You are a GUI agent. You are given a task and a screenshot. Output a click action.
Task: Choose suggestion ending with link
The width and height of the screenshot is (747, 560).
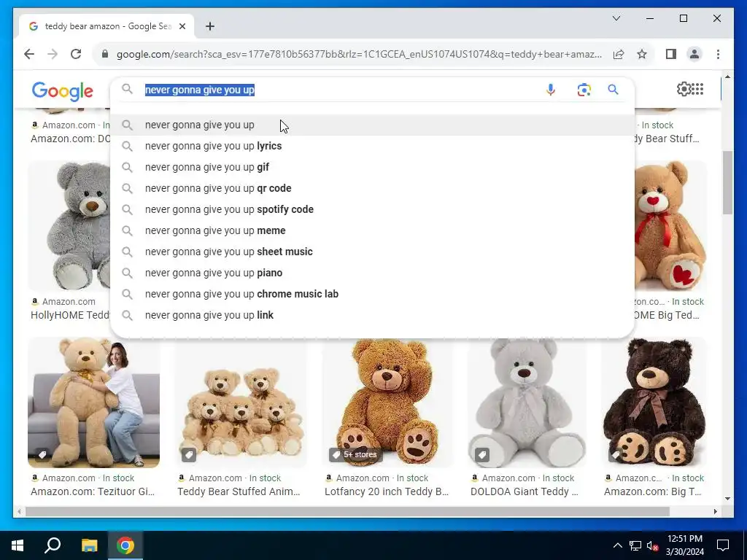coord(373,315)
